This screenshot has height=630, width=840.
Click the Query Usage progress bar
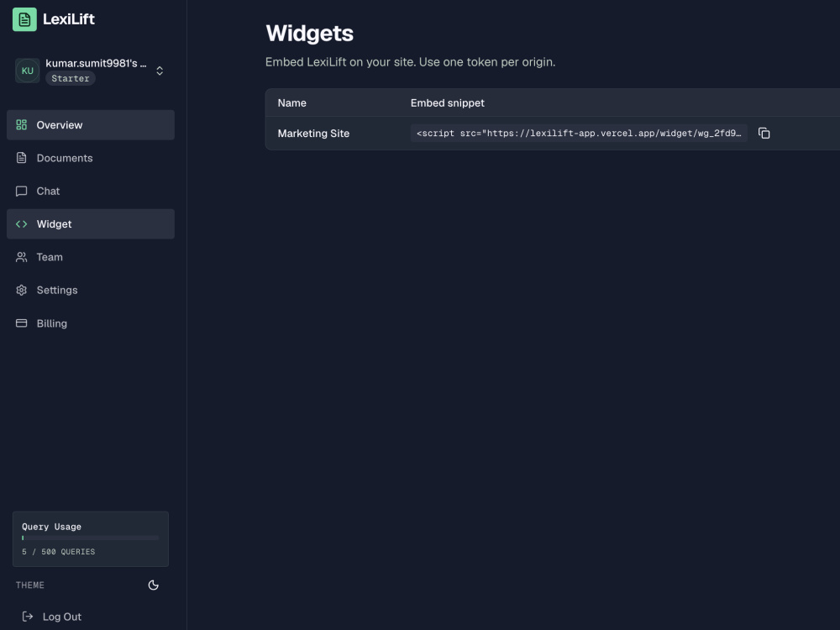tap(91, 538)
